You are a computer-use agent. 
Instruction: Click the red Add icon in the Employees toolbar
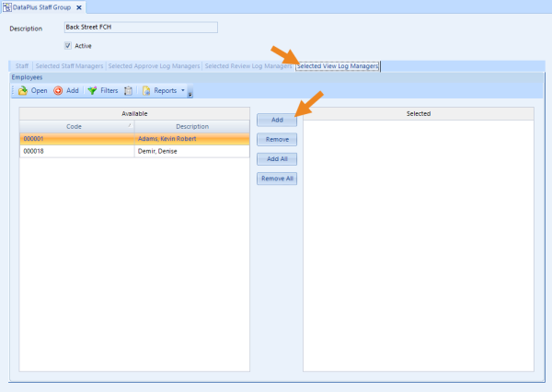(59, 91)
